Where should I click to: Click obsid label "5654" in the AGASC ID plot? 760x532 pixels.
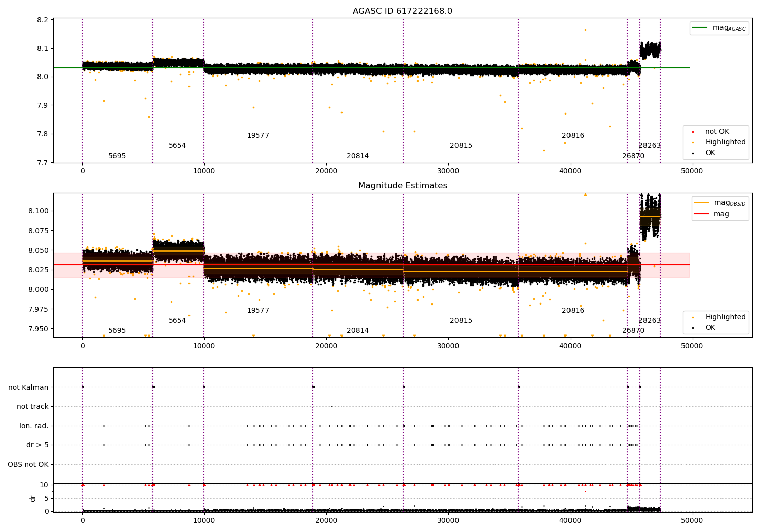tap(177, 146)
